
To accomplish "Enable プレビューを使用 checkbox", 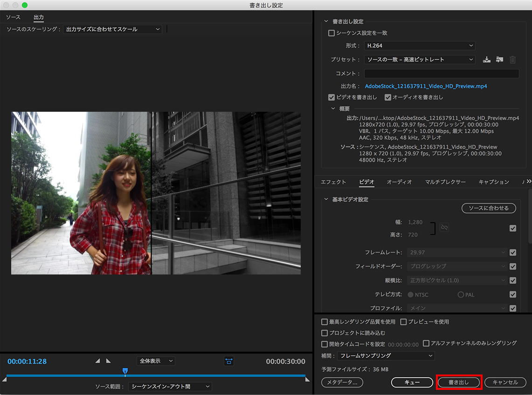I will [403, 322].
